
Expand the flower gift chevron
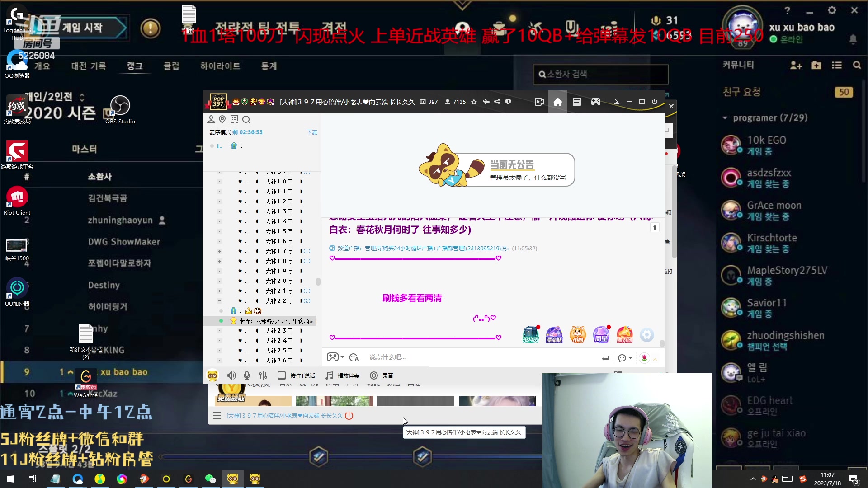[654, 358]
